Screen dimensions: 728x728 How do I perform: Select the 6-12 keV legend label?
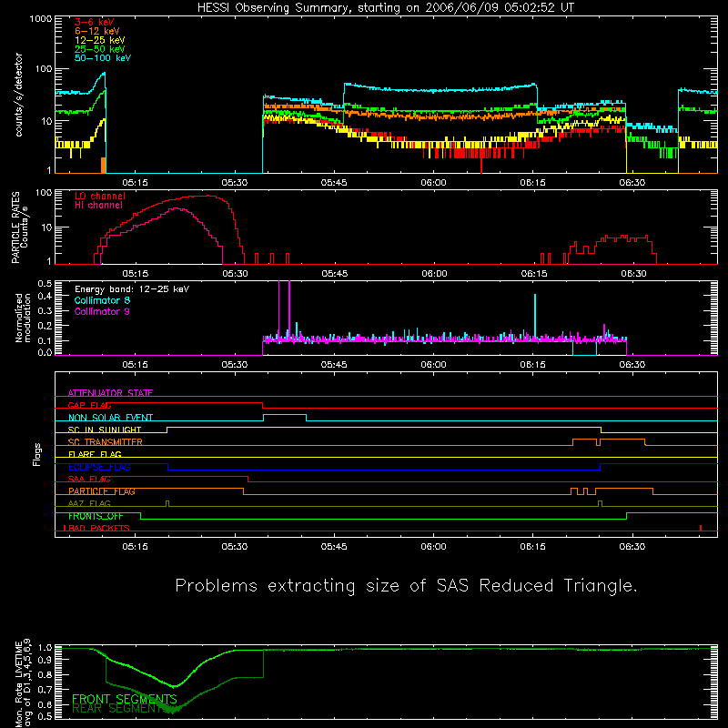click(96, 31)
